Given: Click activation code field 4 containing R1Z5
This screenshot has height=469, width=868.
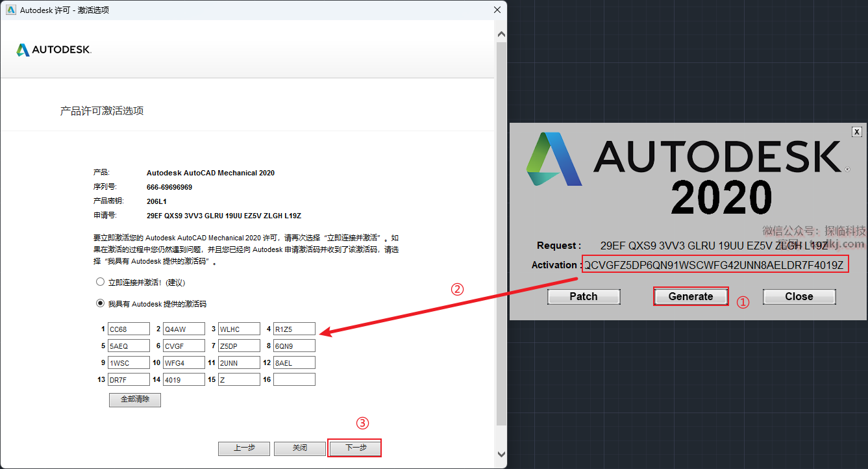Looking at the screenshot, I should (294, 329).
